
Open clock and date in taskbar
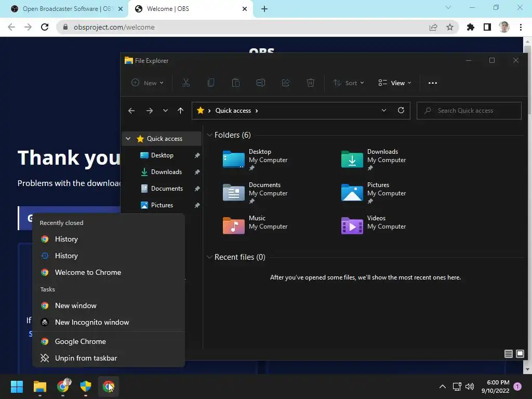[x=495, y=387]
